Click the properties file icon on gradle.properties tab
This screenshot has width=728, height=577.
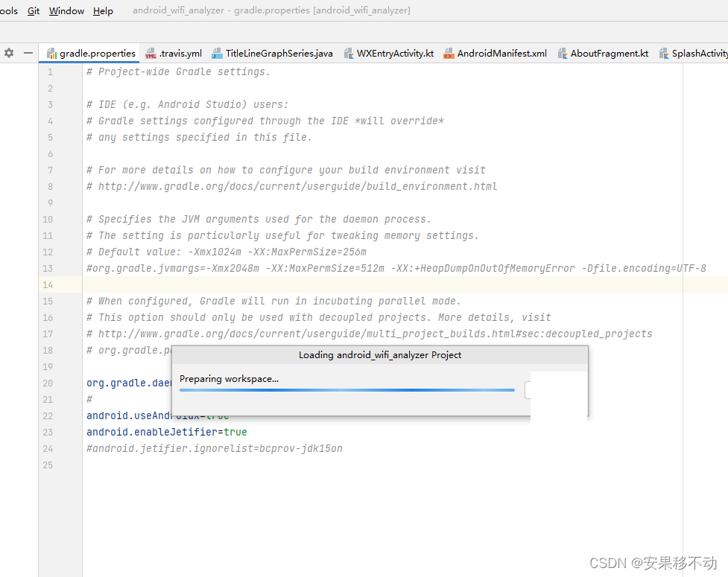(52, 53)
